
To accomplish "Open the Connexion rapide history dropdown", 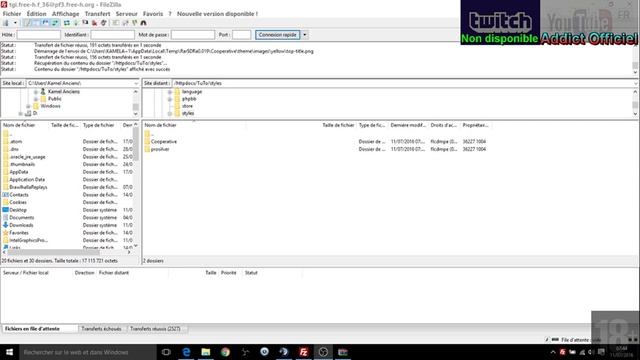I will (x=304, y=35).
